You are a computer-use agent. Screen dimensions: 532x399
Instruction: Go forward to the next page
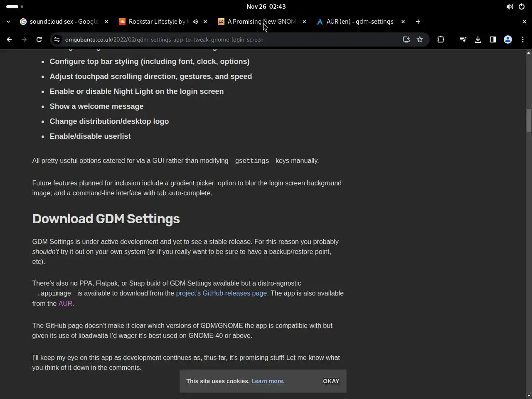[x=24, y=39]
